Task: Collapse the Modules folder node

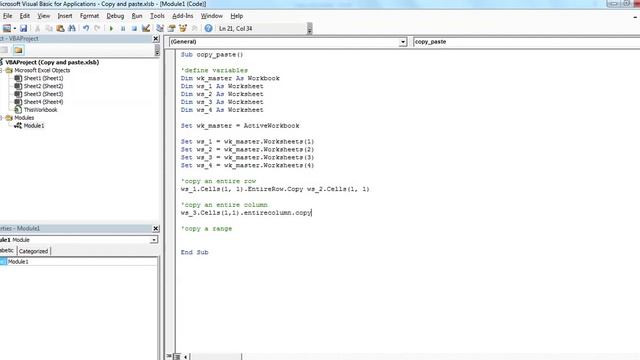Action: [1, 118]
